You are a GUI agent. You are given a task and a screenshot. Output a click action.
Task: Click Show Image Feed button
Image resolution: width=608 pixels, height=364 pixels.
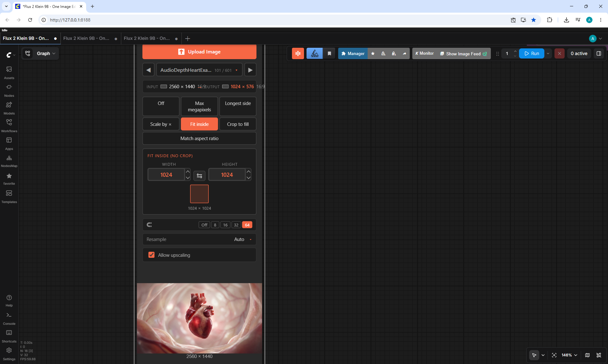463,53
